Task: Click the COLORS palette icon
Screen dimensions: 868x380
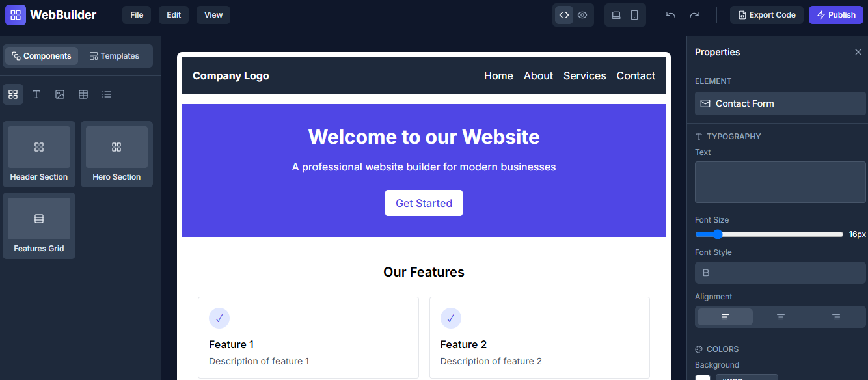Action: pyautogui.click(x=699, y=349)
